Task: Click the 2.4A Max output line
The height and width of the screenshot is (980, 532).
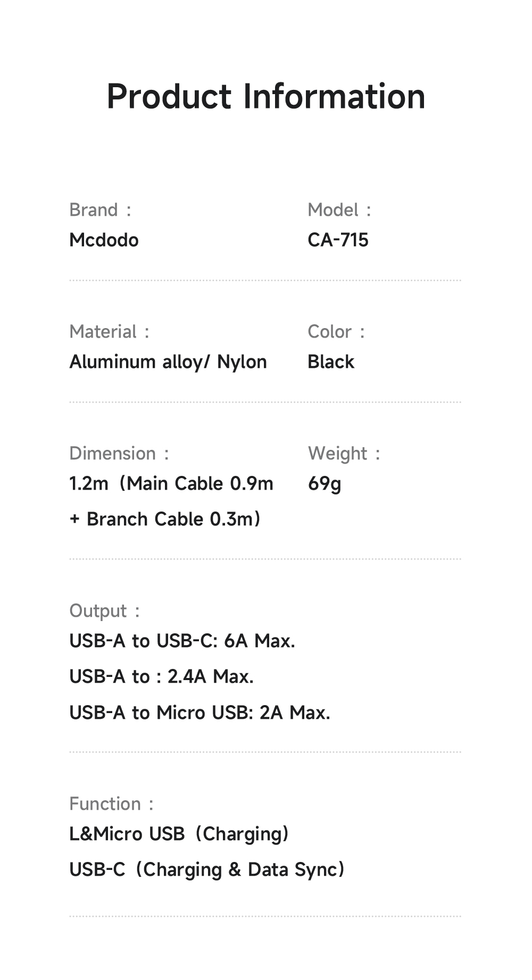Action: (x=161, y=677)
